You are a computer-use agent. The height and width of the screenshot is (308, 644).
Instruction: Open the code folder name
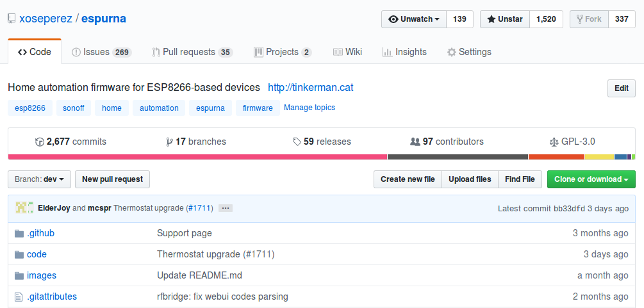(37, 254)
